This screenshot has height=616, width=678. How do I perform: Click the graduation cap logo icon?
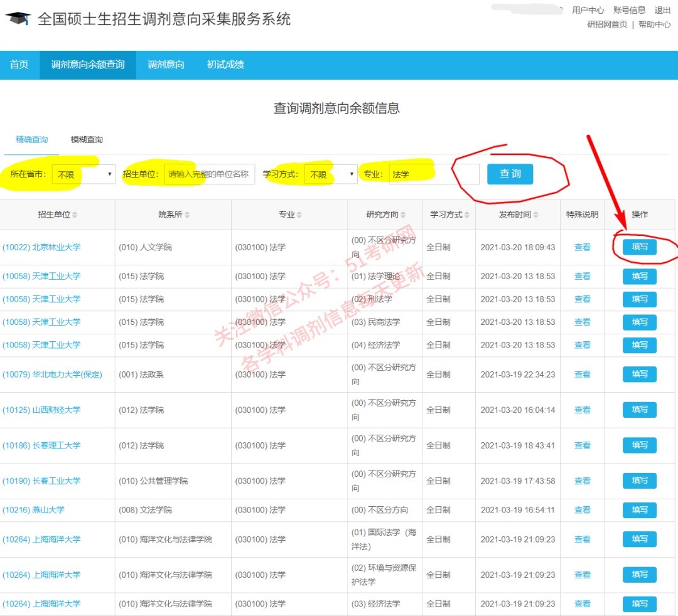(x=19, y=17)
